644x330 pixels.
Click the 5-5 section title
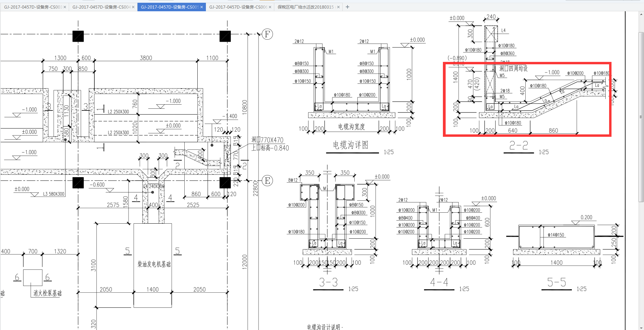click(556, 282)
